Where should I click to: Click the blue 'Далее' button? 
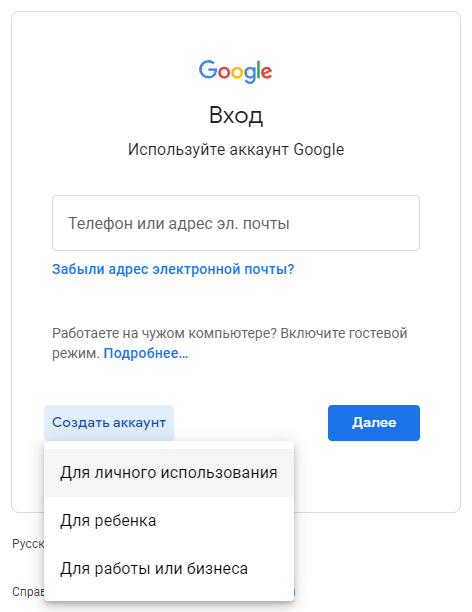[x=374, y=423]
